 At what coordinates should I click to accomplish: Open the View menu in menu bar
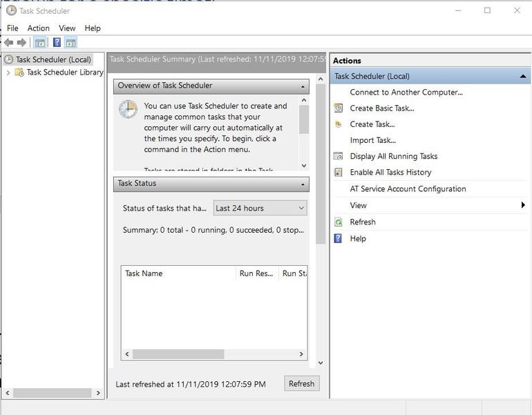click(x=67, y=28)
